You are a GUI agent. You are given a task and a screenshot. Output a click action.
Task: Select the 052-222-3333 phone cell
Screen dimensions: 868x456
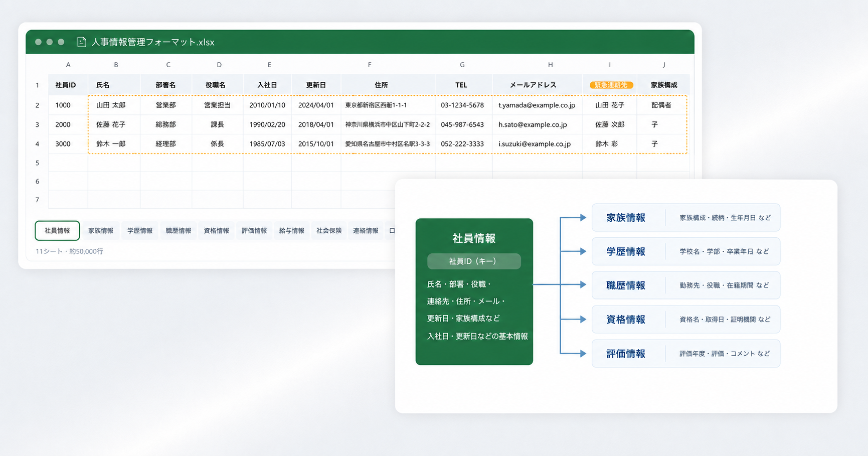(464, 144)
